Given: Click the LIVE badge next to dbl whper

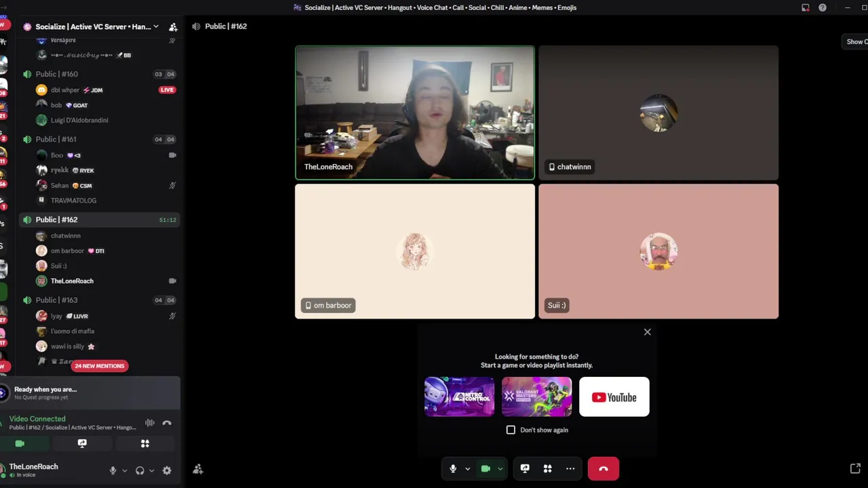Looking at the screenshot, I should pyautogui.click(x=167, y=89).
